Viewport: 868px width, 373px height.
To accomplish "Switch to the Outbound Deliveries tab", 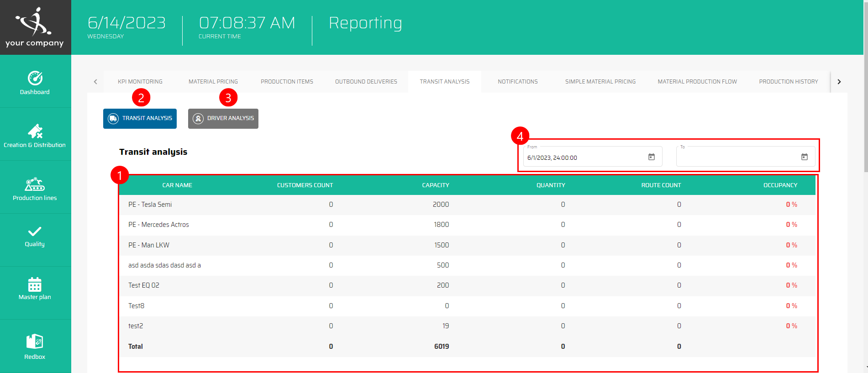I will point(366,82).
